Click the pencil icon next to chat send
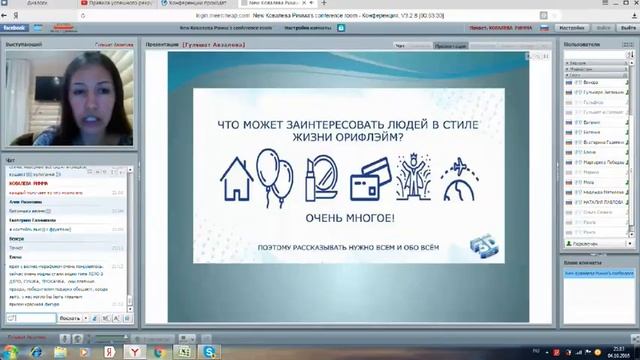The image size is (640, 360). (x=95, y=318)
